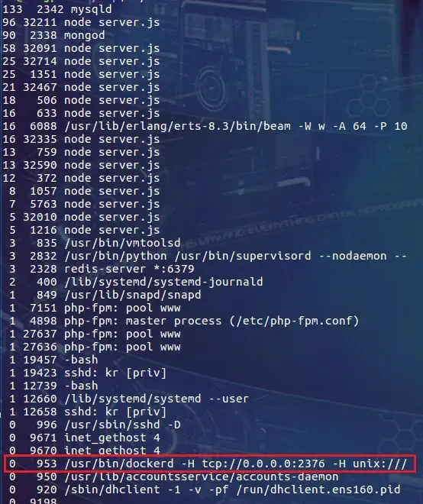Select the php-fpm pool www line with PID 7151
423x504 pixels.
pyautogui.click(x=95, y=308)
